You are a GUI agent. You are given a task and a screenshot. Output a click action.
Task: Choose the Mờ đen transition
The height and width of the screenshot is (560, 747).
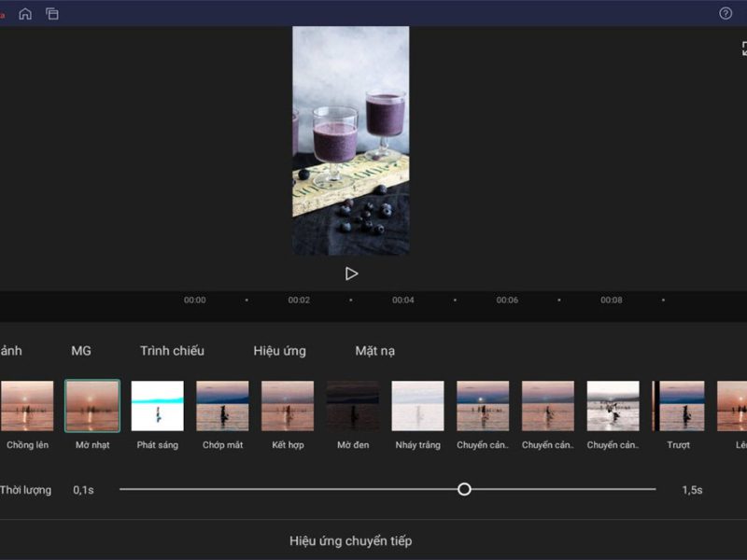[353, 406]
